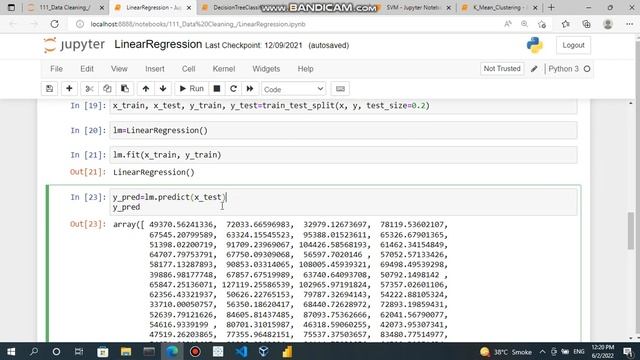This screenshot has height=360, width=640.
Task: Open the Widgets menu
Action: [x=266, y=69]
